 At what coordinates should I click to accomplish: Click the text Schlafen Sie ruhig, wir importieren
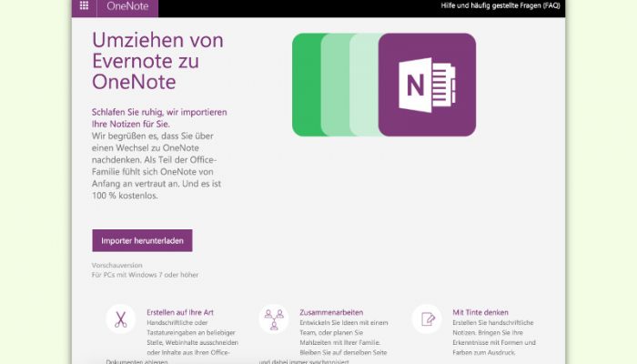point(159,112)
